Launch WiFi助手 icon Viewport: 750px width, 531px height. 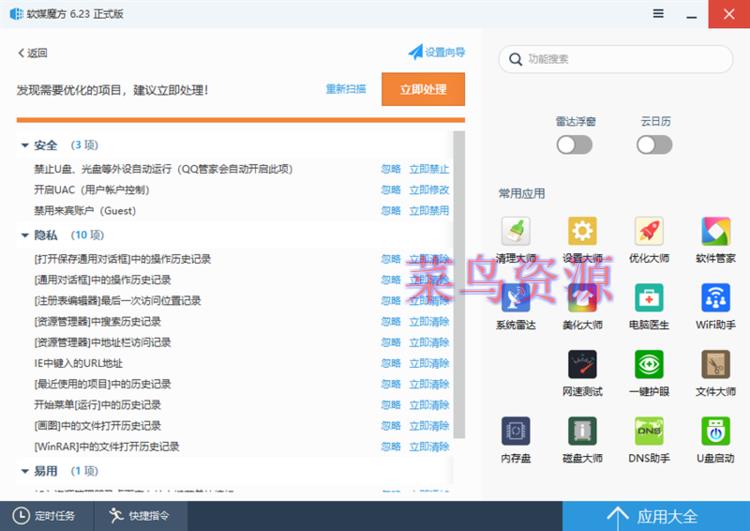716,298
